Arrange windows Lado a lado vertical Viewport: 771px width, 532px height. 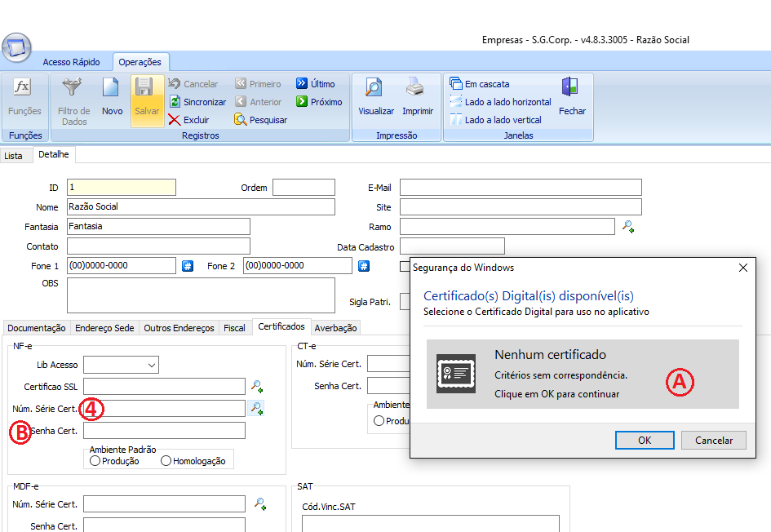(x=496, y=120)
